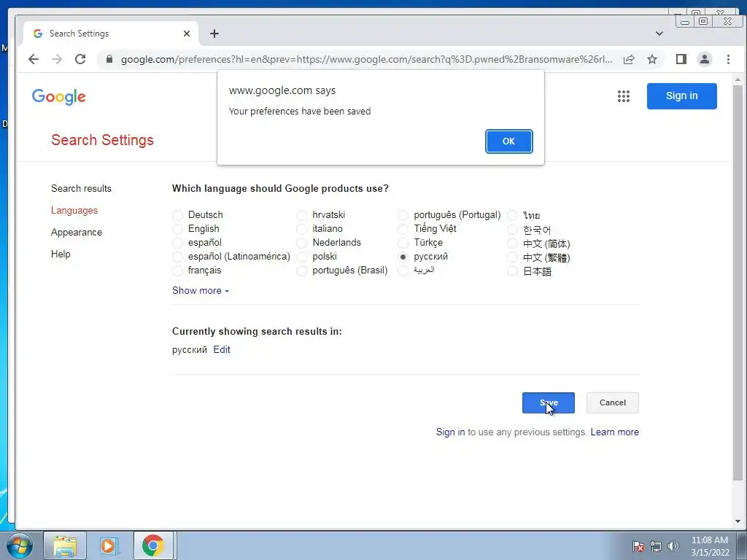Viewport: 747px width, 560px height.
Task: Open the Appearance settings section
Action: pyautogui.click(x=77, y=232)
